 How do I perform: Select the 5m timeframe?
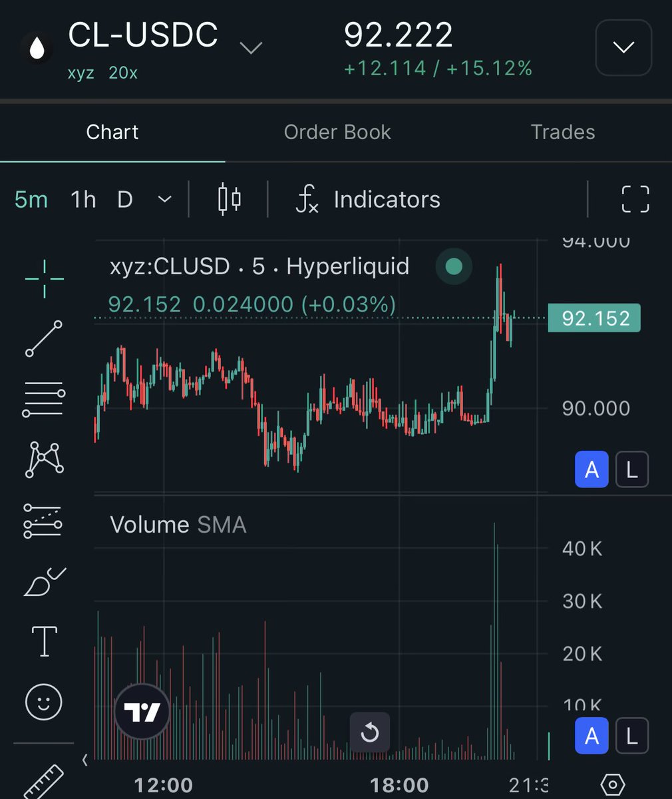coord(31,199)
